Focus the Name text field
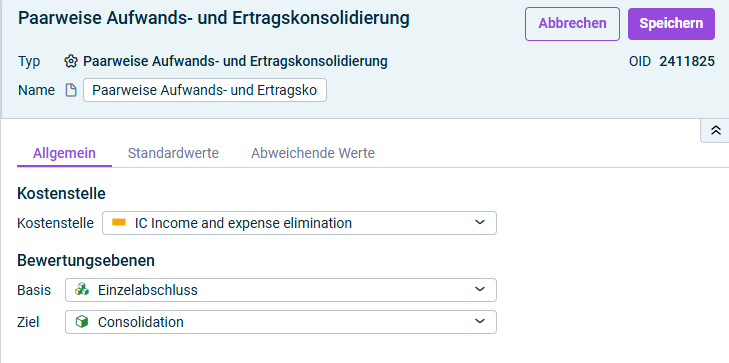 (205, 90)
